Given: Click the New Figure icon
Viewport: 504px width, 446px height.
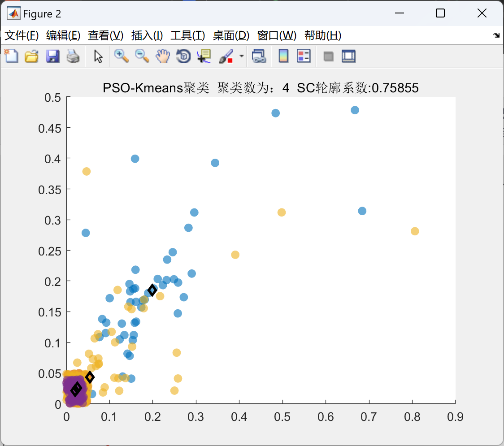Looking at the screenshot, I should (x=11, y=56).
